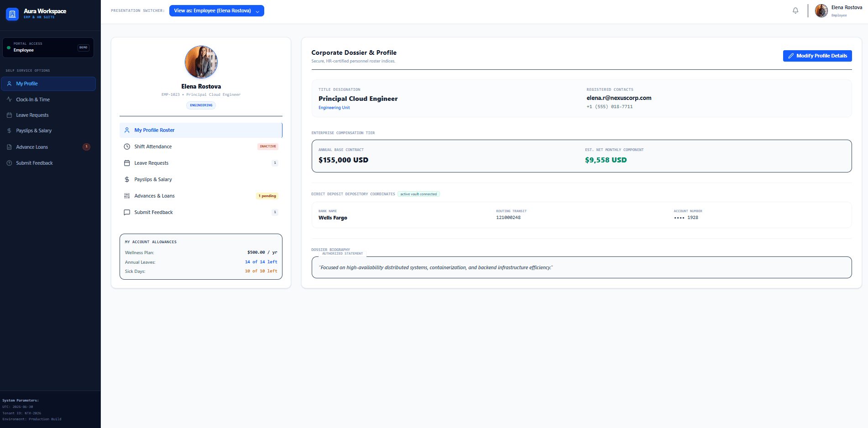
Task: Click the sidebar Payslips dollar icon
Action: 9,130
